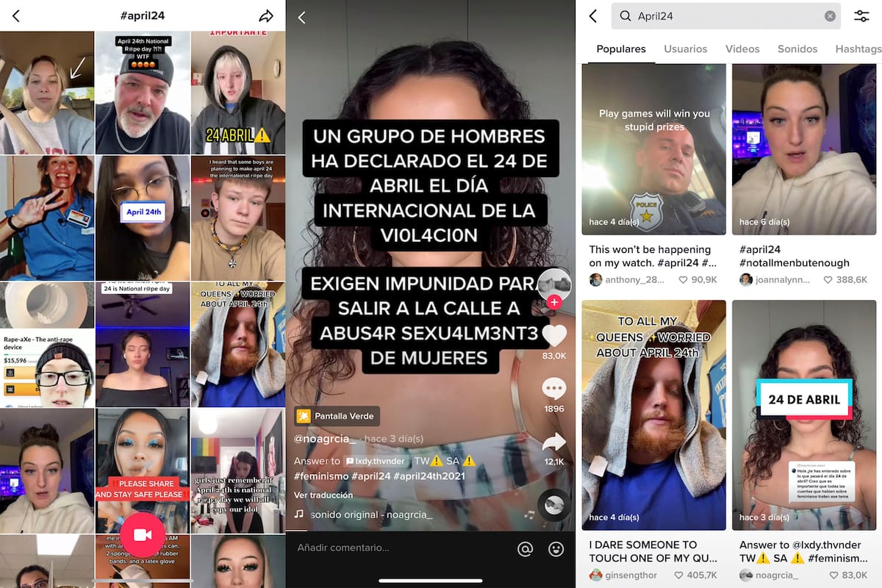Open the Sonidos tab
The height and width of the screenshot is (588, 882).
click(797, 49)
